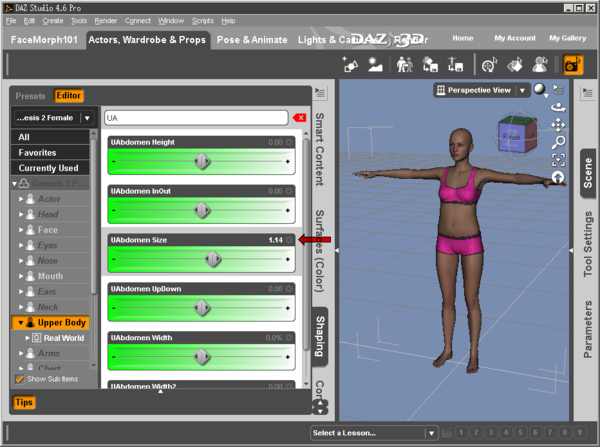The height and width of the screenshot is (447, 600).
Task: Expand the Face tree group
Action: [x=21, y=230]
